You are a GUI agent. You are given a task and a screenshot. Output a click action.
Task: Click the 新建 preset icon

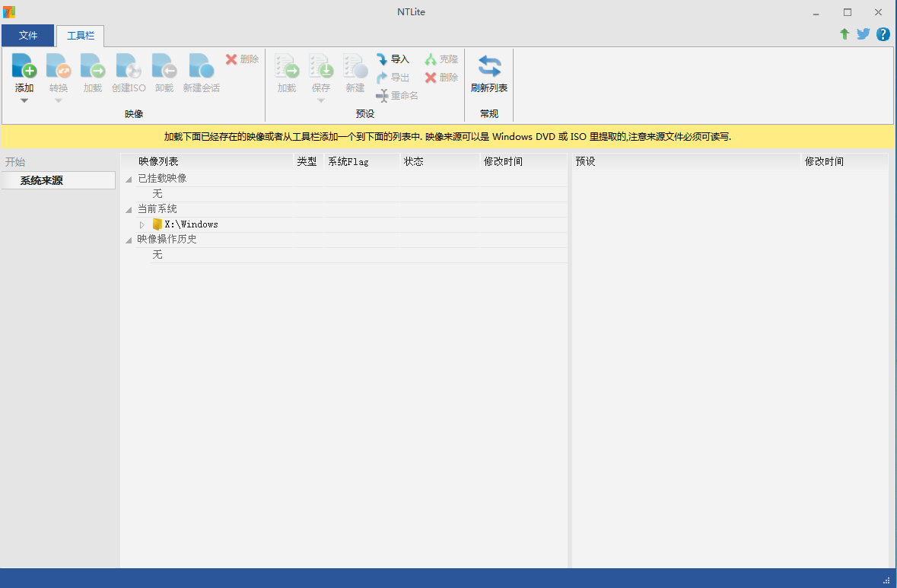click(355, 66)
